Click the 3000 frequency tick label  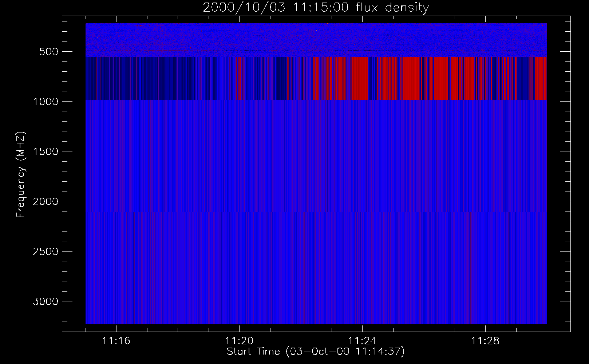46,301
